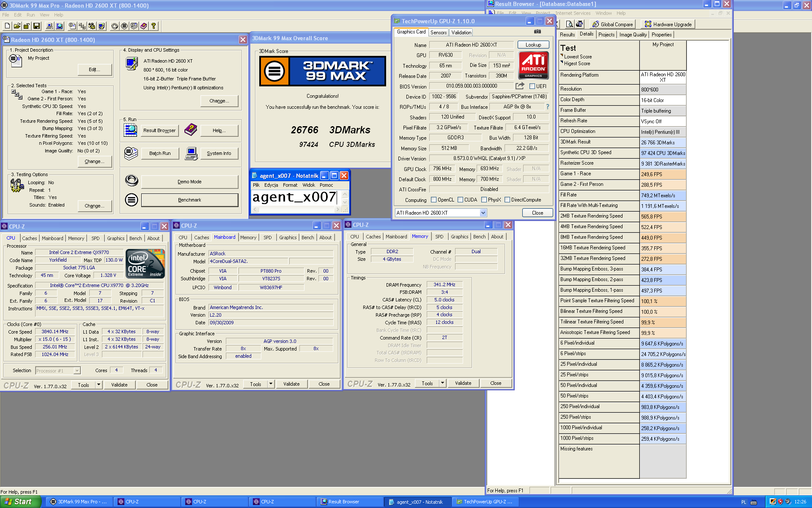812x508 pixels.
Task: Toggle the UEFI checkbox in GPU-Z
Action: 532,86
